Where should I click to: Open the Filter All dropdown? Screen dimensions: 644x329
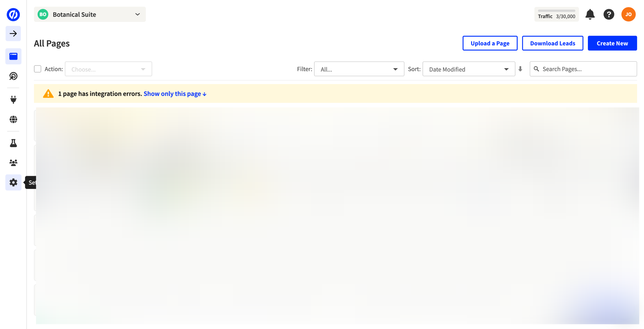pos(359,69)
